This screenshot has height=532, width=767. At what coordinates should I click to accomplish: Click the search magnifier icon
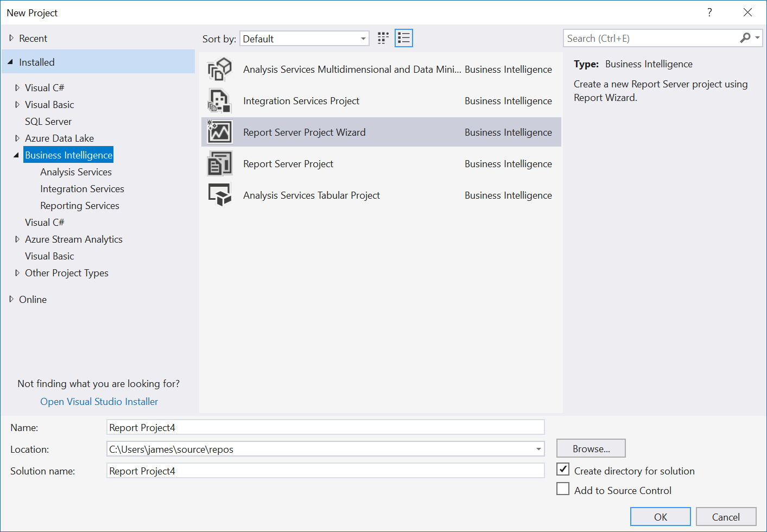pos(745,38)
